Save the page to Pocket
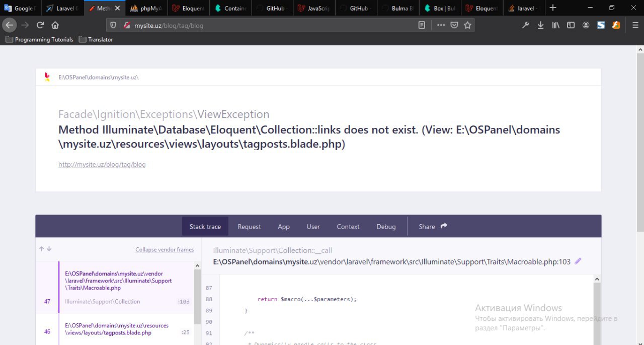Screen dimensions: 644x345 454,25
